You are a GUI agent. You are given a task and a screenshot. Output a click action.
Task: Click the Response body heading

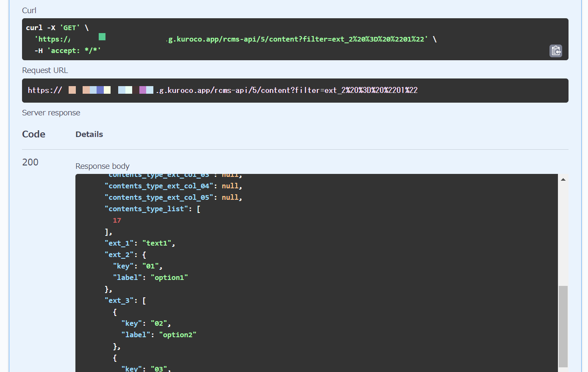(x=102, y=166)
